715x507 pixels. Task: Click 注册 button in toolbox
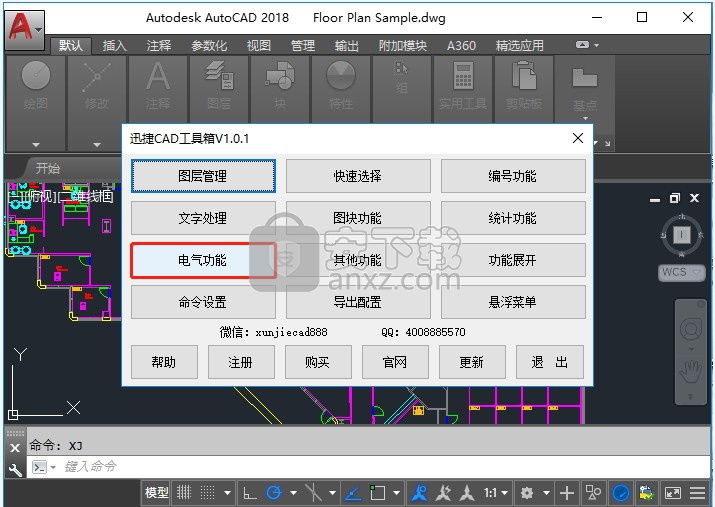[241, 362]
